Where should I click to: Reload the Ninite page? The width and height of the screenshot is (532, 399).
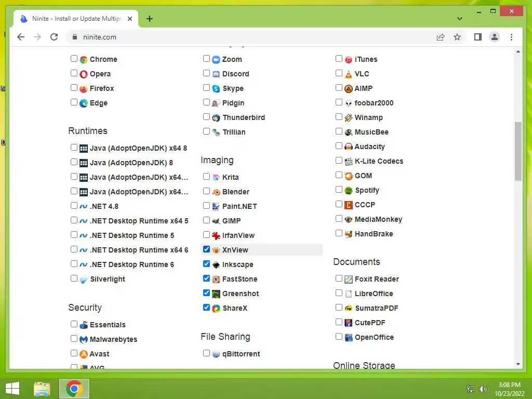54,37
